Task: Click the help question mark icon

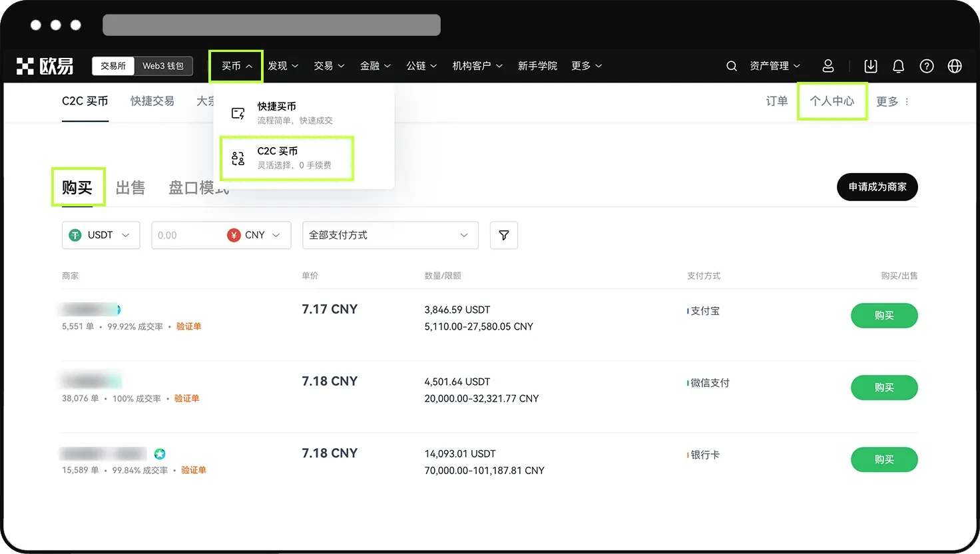Action: [x=926, y=66]
